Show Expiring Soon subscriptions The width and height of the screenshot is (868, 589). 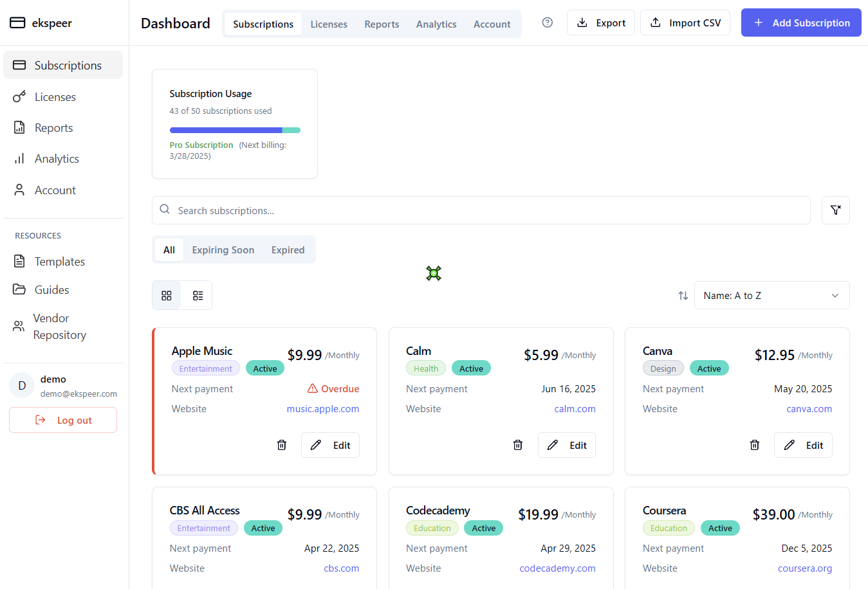pyautogui.click(x=223, y=250)
